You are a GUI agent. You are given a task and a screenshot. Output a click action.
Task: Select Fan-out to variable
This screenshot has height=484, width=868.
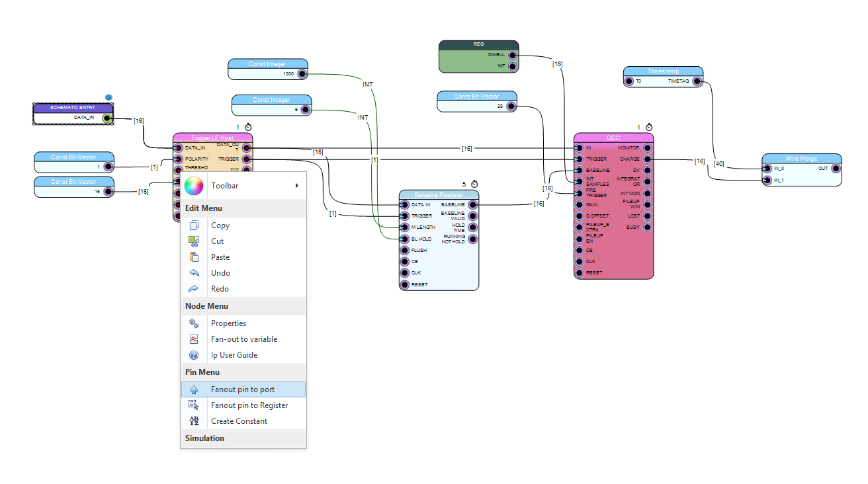pos(243,339)
